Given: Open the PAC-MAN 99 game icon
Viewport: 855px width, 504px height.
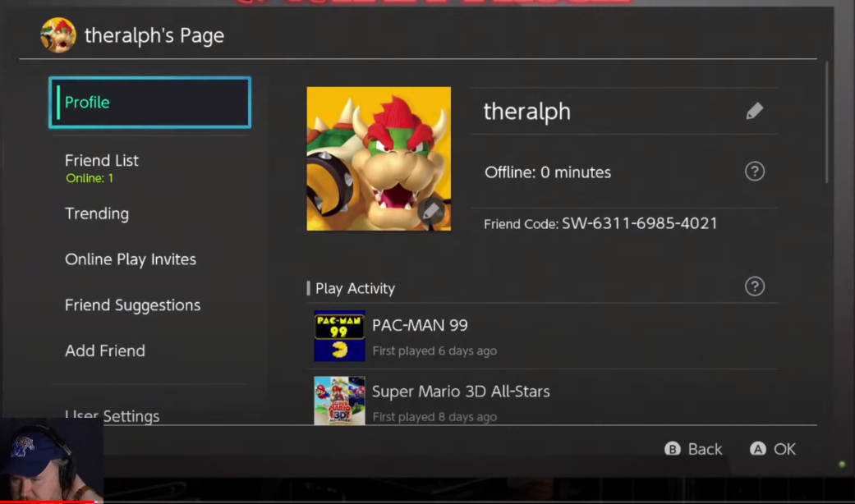Looking at the screenshot, I should [x=339, y=336].
